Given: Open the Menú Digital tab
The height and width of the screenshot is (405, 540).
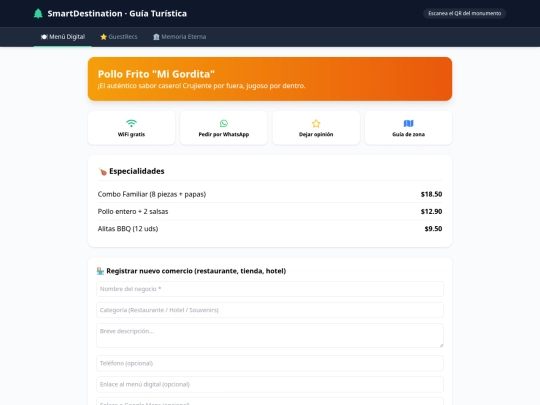Looking at the screenshot, I should 63,37.
